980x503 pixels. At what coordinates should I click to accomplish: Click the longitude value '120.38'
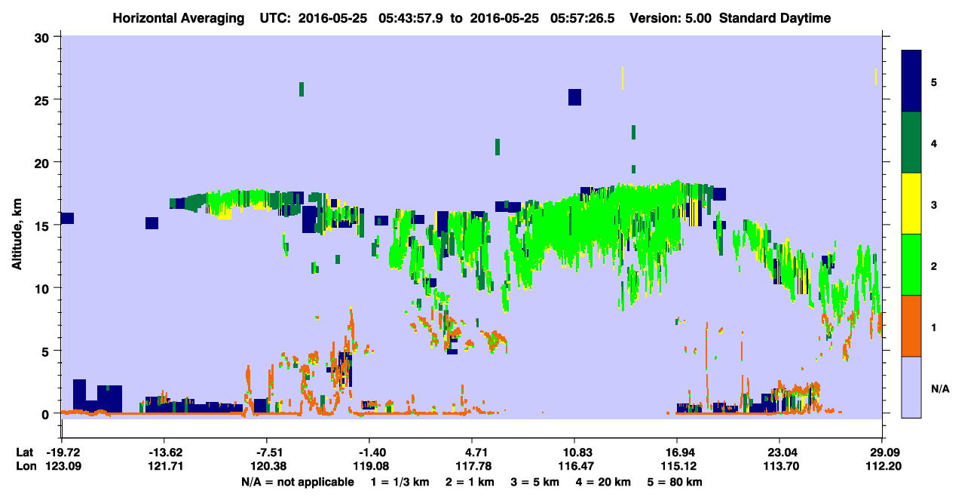click(x=267, y=466)
